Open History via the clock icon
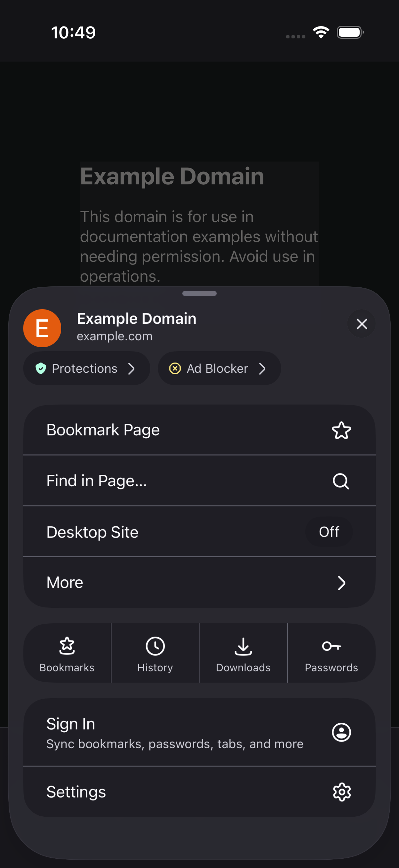 [155, 646]
